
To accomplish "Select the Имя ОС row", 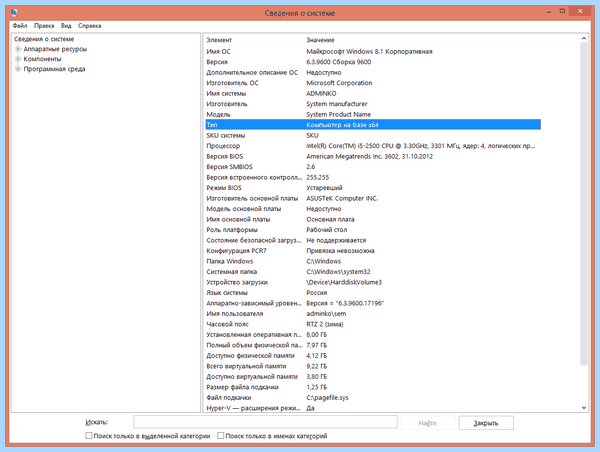I will (x=373, y=51).
